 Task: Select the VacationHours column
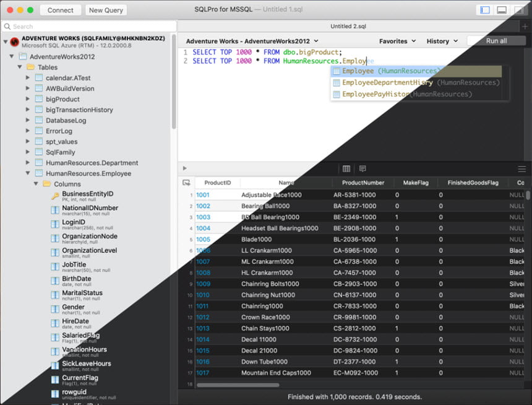click(x=84, y=349)
